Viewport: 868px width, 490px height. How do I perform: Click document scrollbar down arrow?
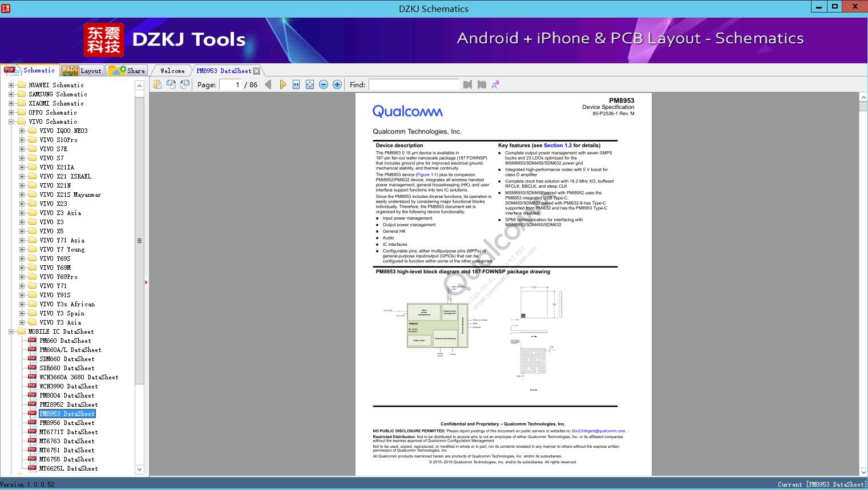click(863, 472)
